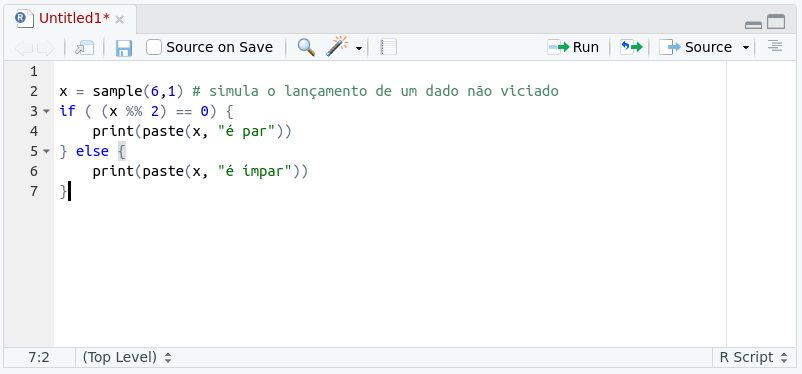Image resolution: width=802 pixels, height=374 pixels.
Task: Click on the "é par" string
Action: click(x=248, y=131)
